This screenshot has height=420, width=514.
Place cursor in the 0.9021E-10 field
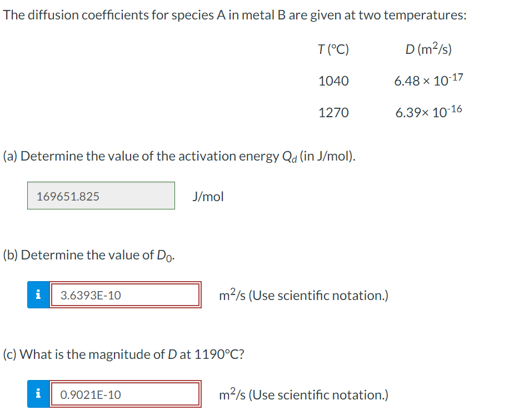[x=125, y=394]
